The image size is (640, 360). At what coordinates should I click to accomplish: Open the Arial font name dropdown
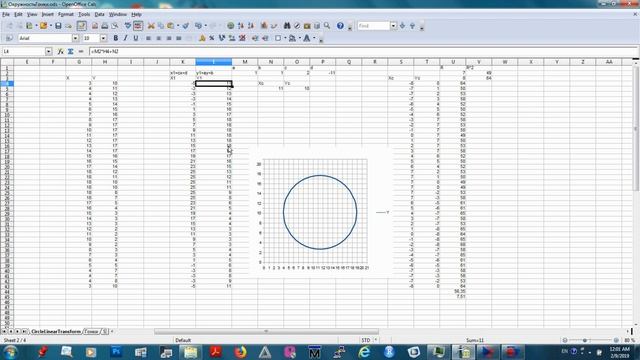[76, 38]
